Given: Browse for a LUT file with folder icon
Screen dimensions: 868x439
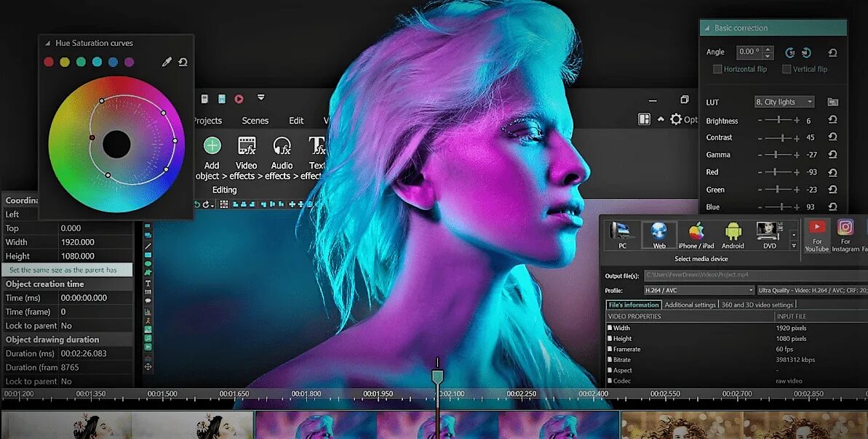Looking at the screenshot, I should point(832,102).
